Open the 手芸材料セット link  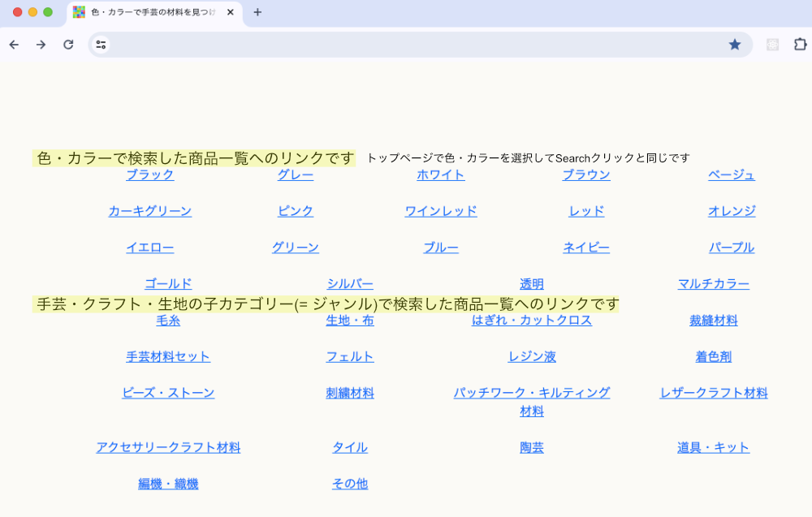(168, 356)
